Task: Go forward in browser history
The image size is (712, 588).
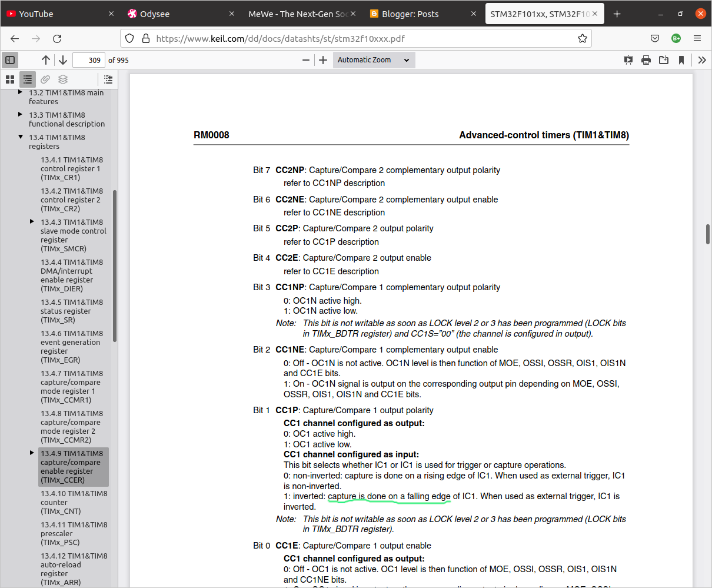Action: pos(36,38)
